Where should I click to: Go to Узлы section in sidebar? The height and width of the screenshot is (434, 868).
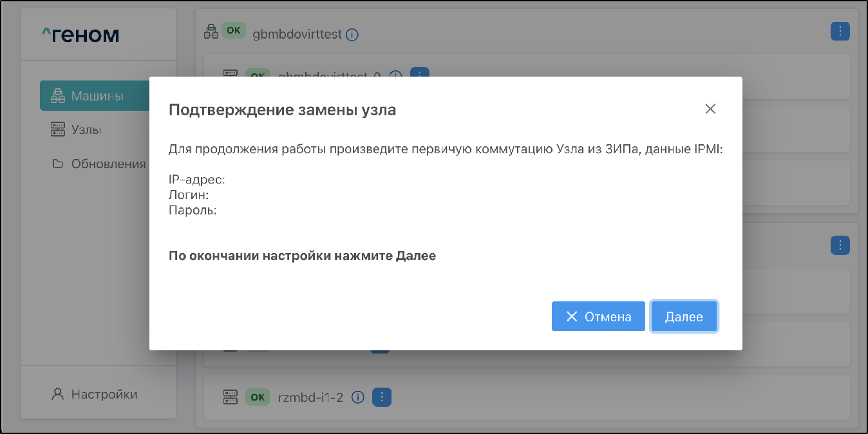[86, 129]
